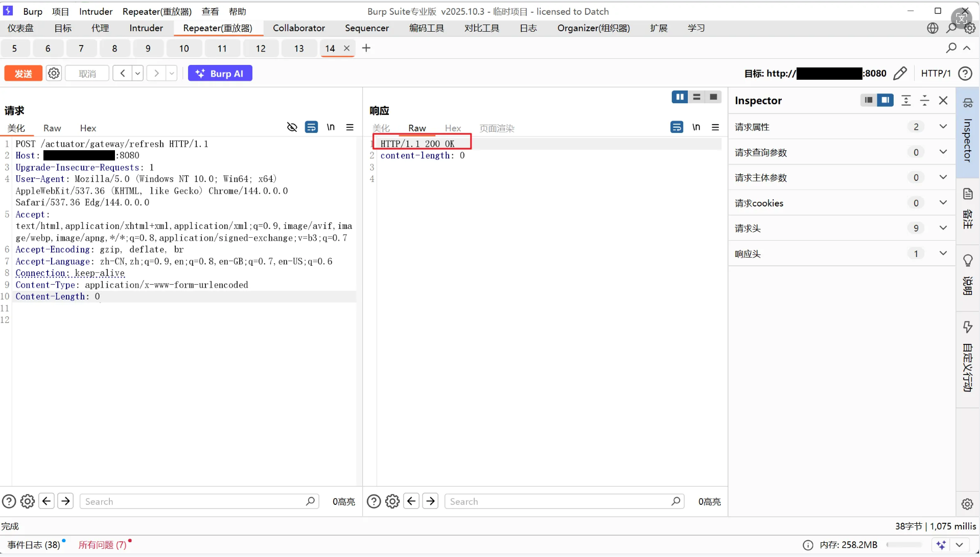The height and width of the screenshot is (557, 980).
Task: Open request search settings gear
Action: [x=28, y=501]
